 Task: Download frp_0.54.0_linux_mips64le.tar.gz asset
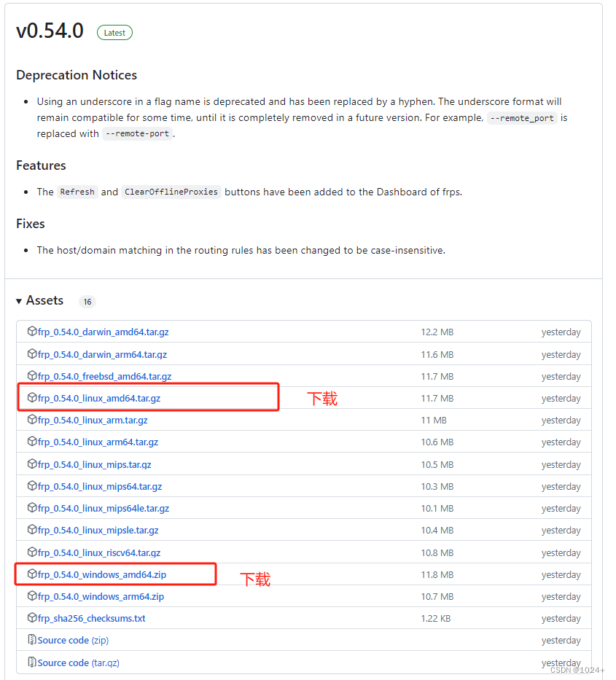104,508
